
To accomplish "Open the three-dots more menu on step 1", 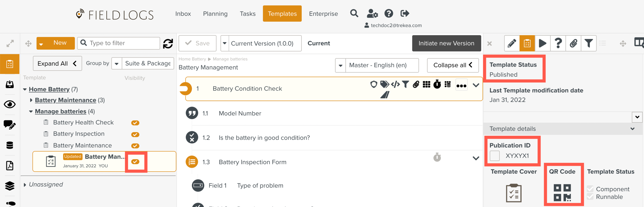I will [461, 86].
